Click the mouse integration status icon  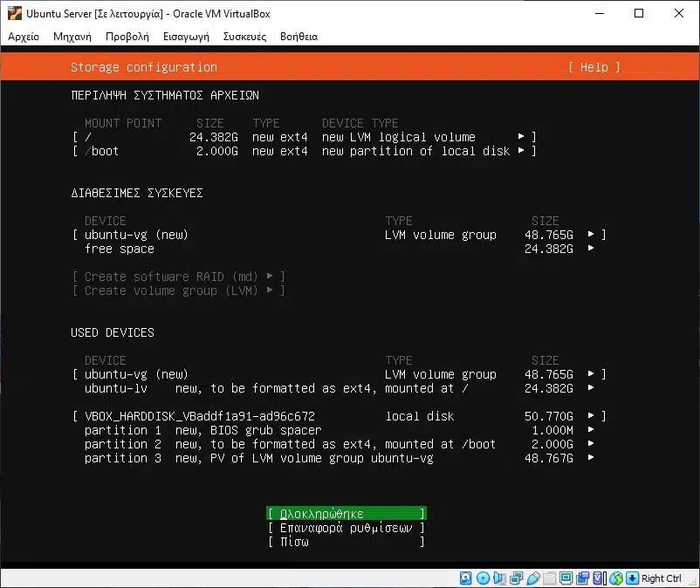pyautogui.click(x=616, y=578)
